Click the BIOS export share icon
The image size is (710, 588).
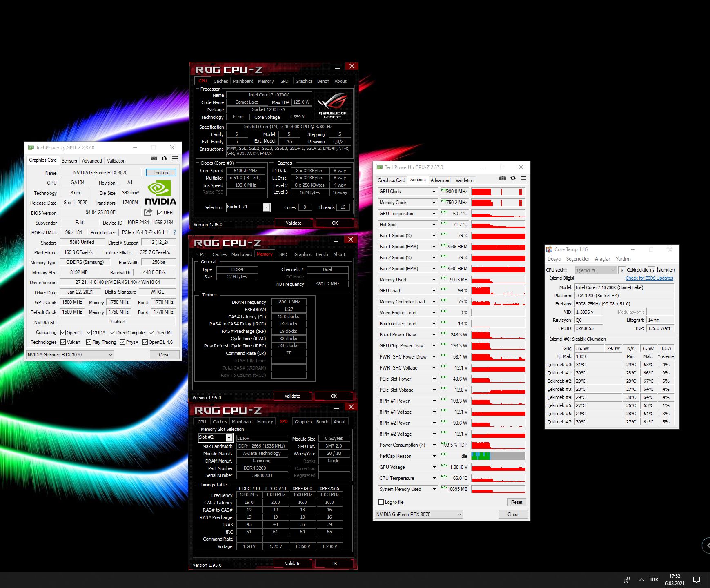tap(148, 212)
